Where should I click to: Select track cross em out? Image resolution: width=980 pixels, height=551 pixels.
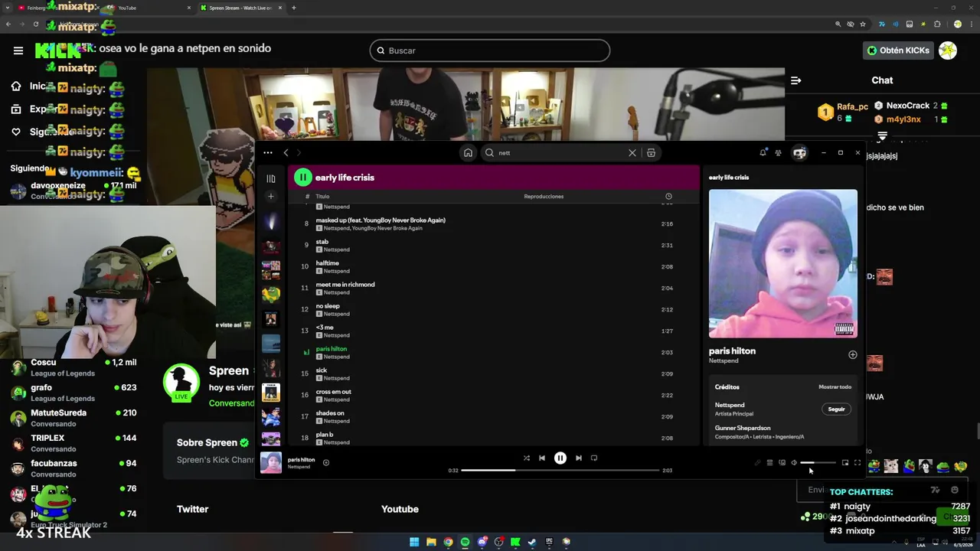coord(494,395)
